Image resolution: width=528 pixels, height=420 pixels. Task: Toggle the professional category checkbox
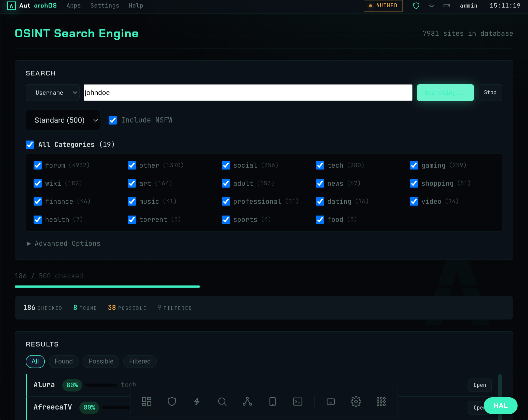[226, 202]
